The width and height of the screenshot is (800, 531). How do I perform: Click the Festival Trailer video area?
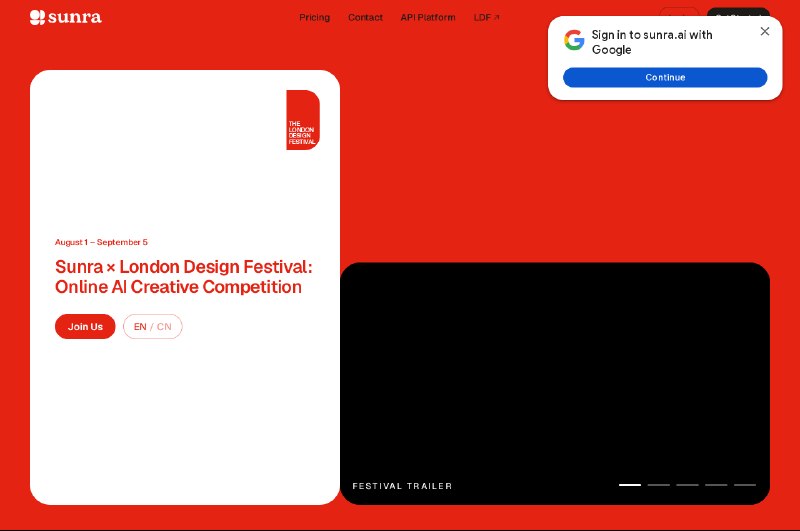[x=555, y=384]
